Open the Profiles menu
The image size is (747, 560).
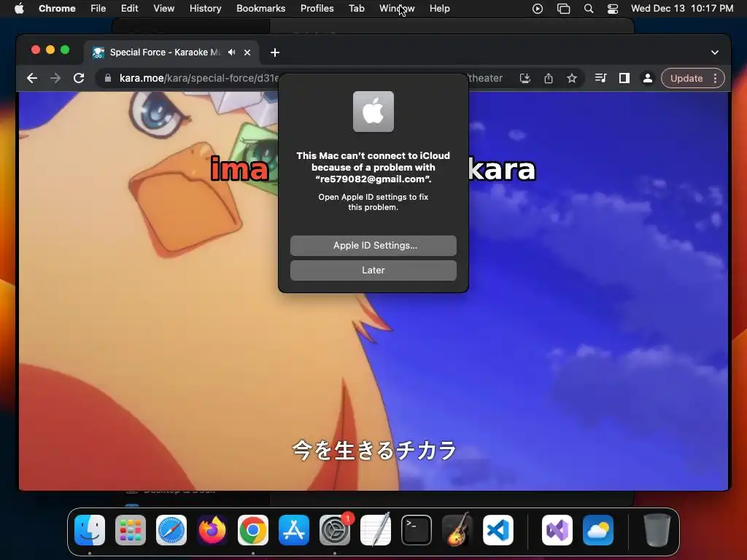pyautogui.click(x=317, y=9)
